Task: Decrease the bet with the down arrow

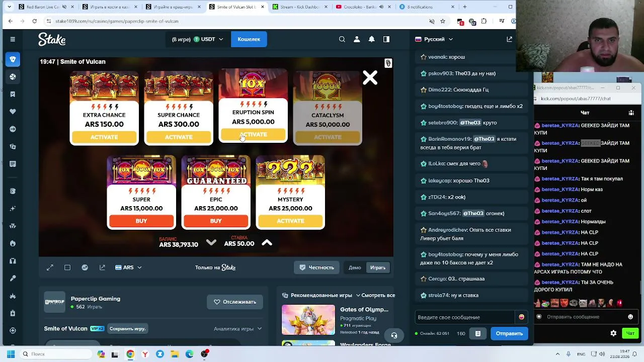Action: (x=211, y=243)
